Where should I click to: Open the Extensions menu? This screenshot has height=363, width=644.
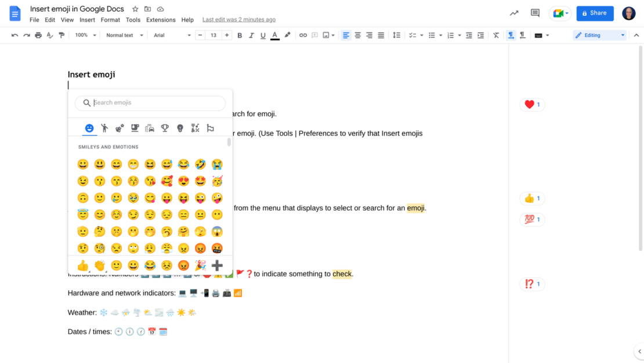pos(161,19)
